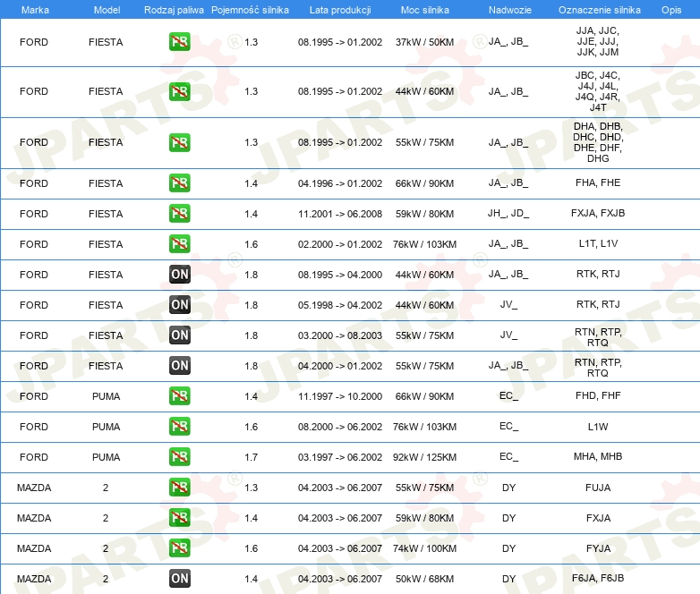Click the diesel ON icon for Fiesta 05.1998 row
This screenshot has width=700, height=594.
(179, 305)
